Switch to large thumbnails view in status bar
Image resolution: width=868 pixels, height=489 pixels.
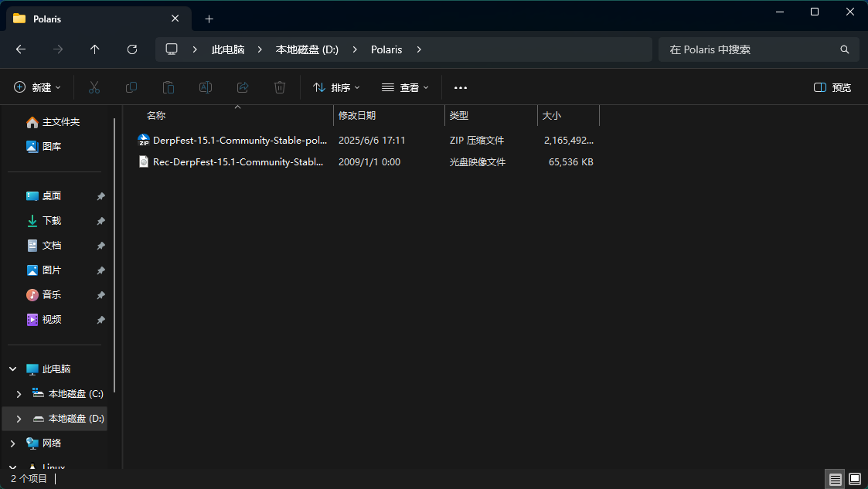pyautogui.click(x=855, y=479)
